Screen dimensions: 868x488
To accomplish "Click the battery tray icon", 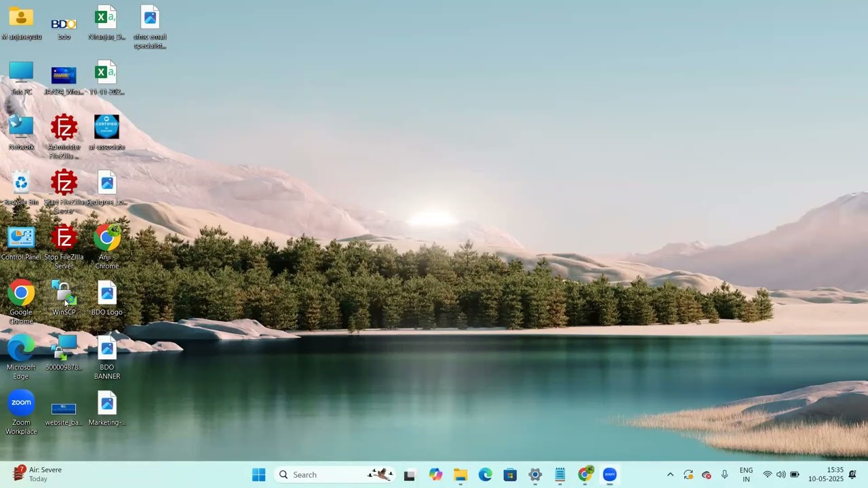I will click(x=795, y=474).
